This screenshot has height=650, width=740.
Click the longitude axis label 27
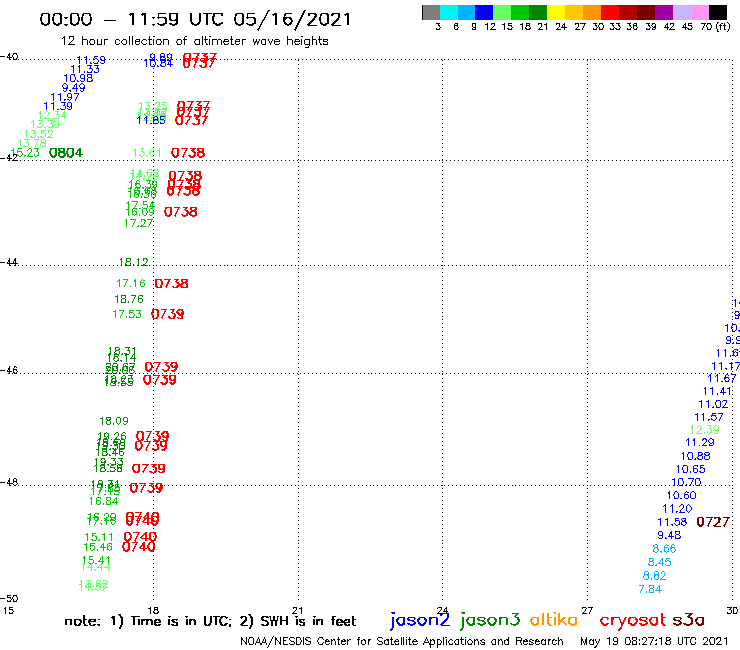tap(587, 610)
